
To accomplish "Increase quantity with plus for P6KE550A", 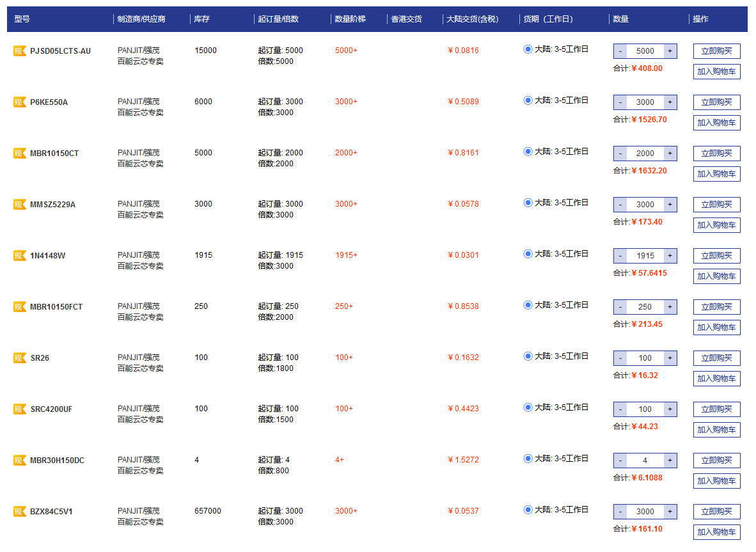I will click(x=670, y=102).
